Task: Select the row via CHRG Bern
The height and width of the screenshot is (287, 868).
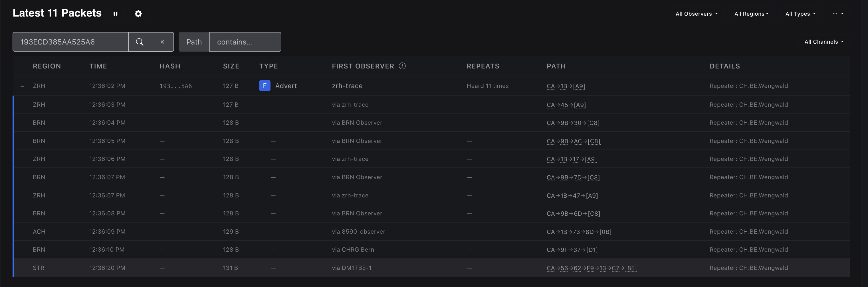Action: (x=352, y=250)
